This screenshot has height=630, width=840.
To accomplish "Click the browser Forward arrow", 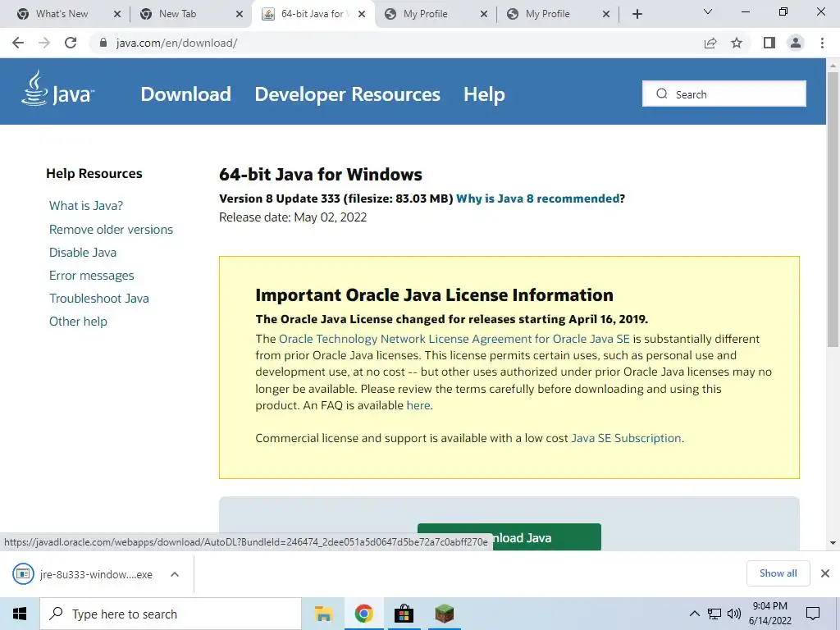I will [44, 43].
